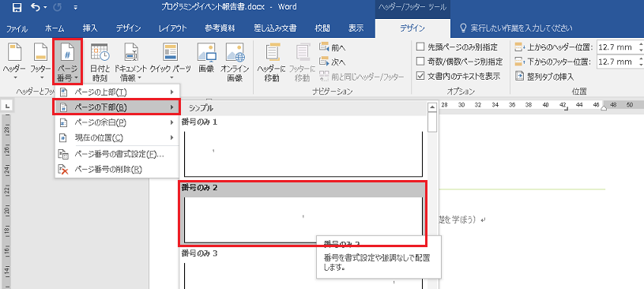Image resolution: width=644 pixels, height=289 pixels.
Task: Click the lightbulb Tell Me icon
Action: [x=463, y=28]
